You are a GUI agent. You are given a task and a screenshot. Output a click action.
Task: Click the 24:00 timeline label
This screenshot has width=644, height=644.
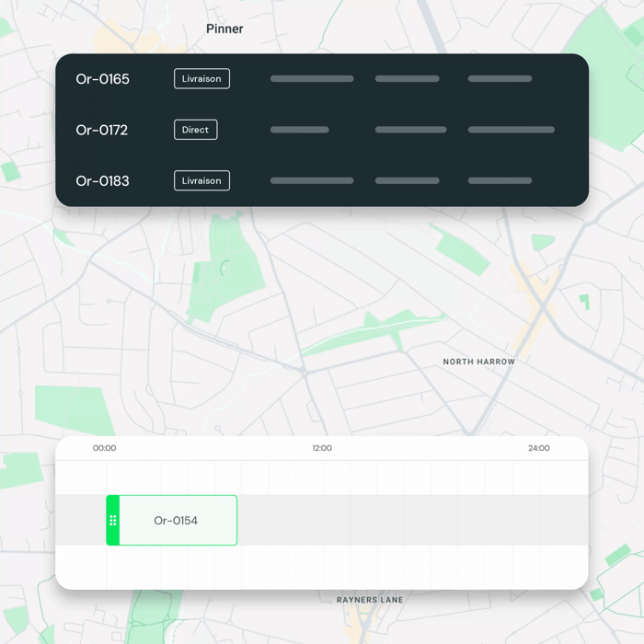(x=539, y=448)
